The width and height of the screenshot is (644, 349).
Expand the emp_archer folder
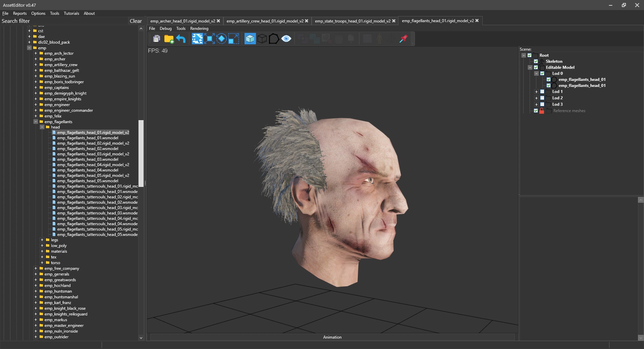point(36,59)
